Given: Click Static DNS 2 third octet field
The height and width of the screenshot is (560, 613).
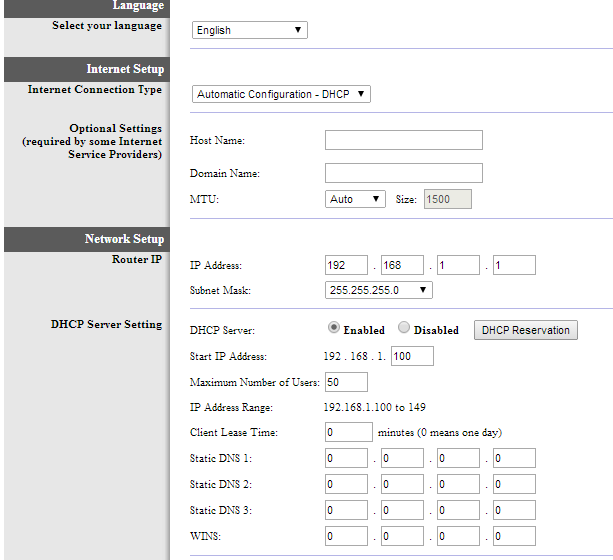Looking at the screenshot, I should [458, 484].
